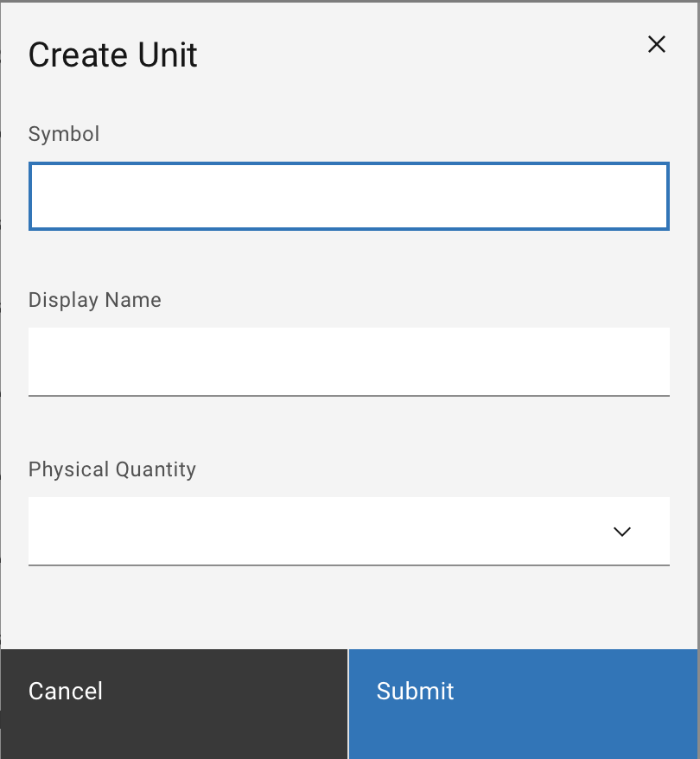The image size is (700, 759).
Task: Click the down arrow to show quantities
Action: click(x=621, y=532)
